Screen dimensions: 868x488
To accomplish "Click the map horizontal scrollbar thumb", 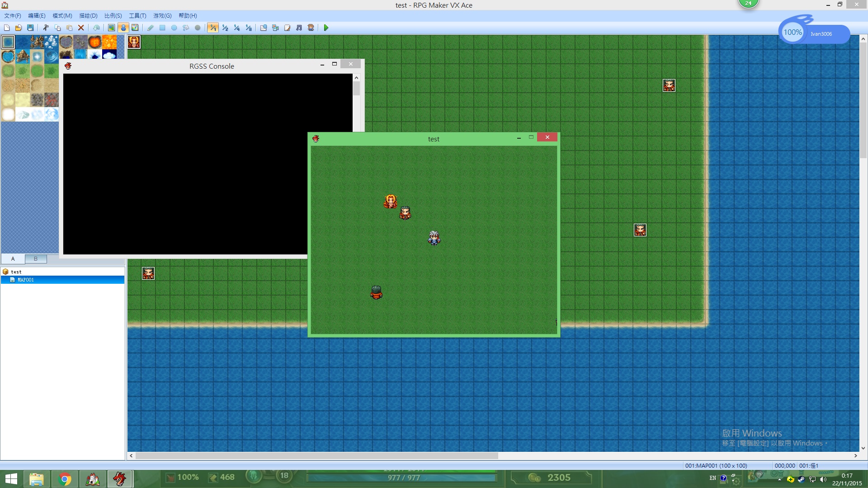I will [316, 456].
